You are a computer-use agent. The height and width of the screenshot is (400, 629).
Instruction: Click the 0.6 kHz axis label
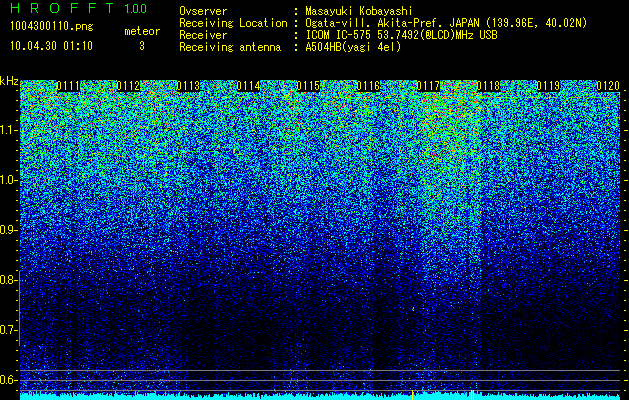pos(8,380)
